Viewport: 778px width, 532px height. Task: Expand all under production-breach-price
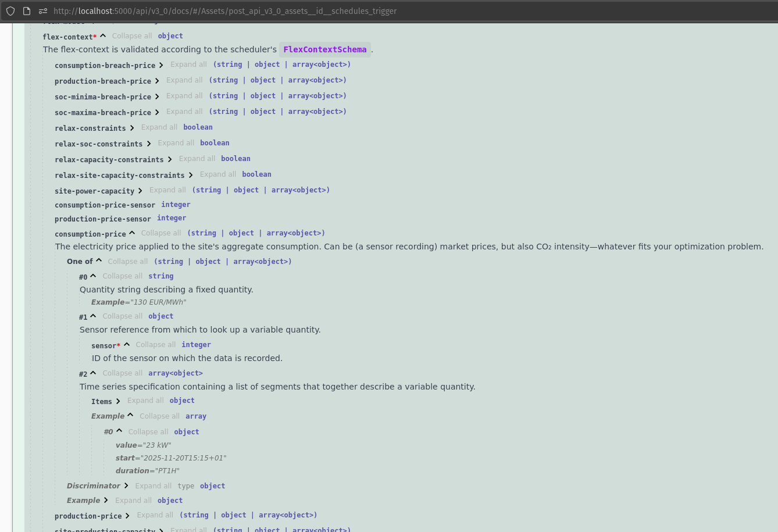coord(184,80)
